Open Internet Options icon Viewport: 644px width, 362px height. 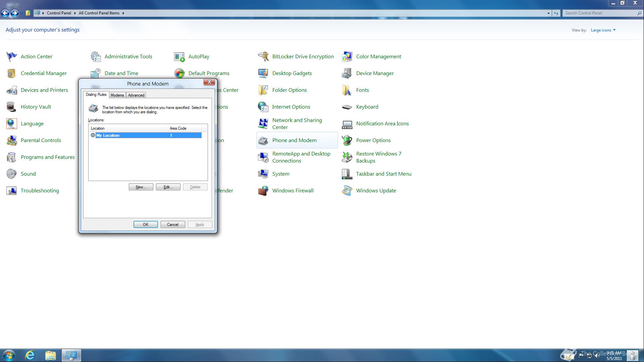263,107
